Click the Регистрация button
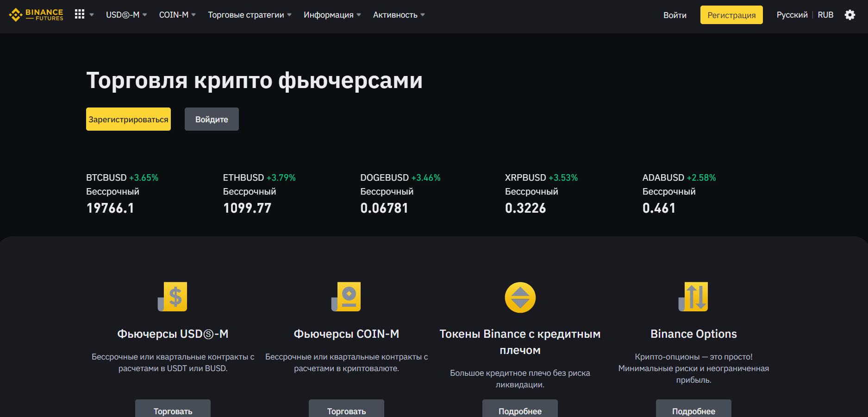The width and height of the screenshot is (868, 417). (731, 14)
